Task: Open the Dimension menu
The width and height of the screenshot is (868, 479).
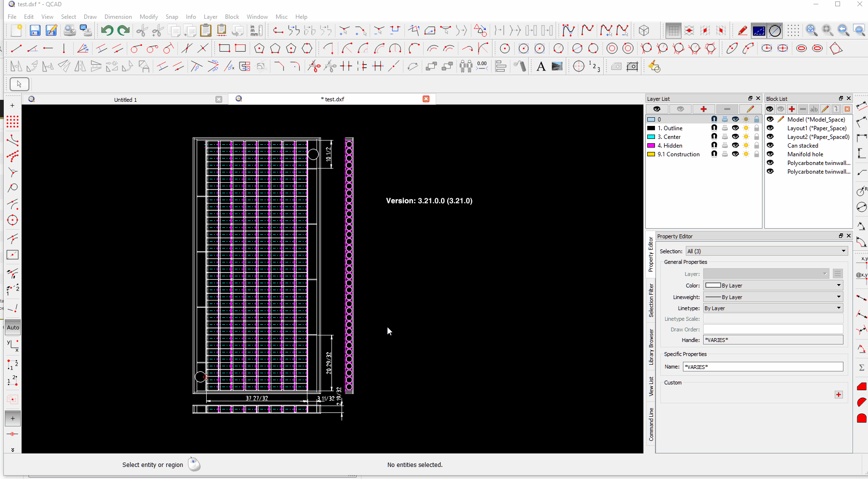Action: 118,17
